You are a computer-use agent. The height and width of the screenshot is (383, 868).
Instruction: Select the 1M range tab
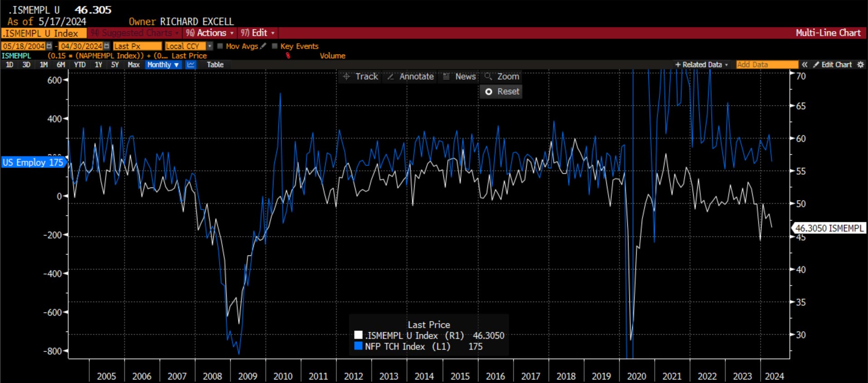point(43,65)
